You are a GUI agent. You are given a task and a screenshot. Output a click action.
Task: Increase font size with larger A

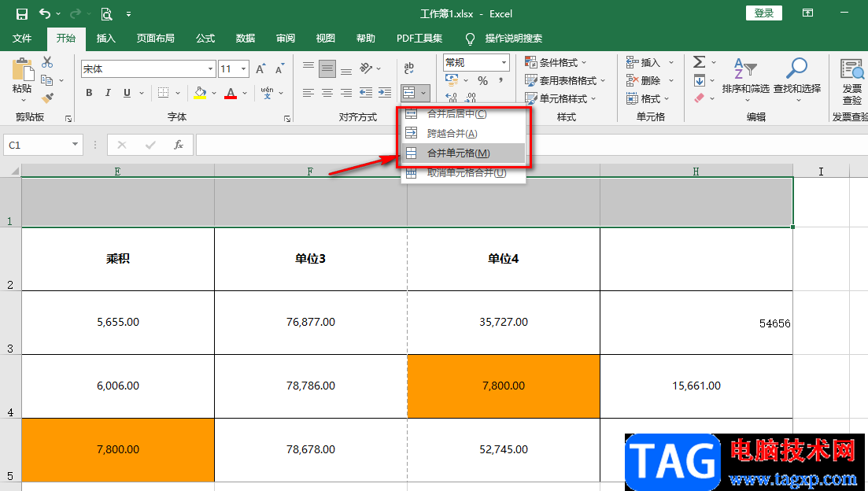pyautogui.click(x=260, y=68)
